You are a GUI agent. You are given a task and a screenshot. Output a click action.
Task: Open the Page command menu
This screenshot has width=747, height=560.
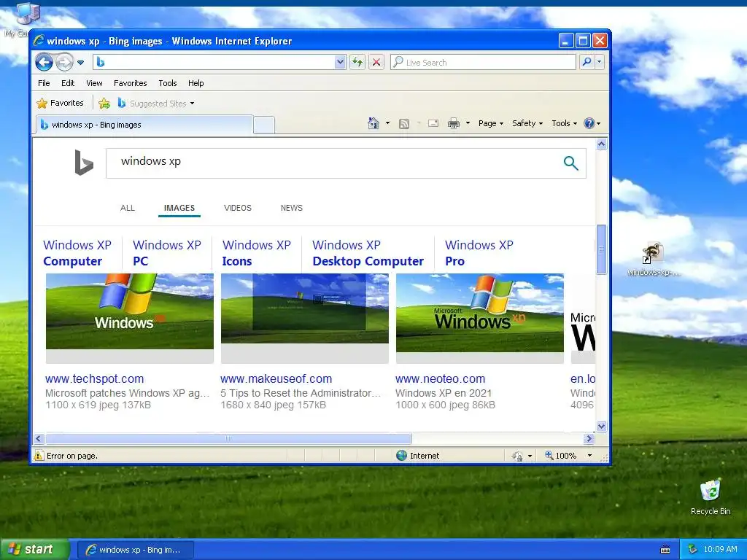pyautogui.click(x=491, y=123)
